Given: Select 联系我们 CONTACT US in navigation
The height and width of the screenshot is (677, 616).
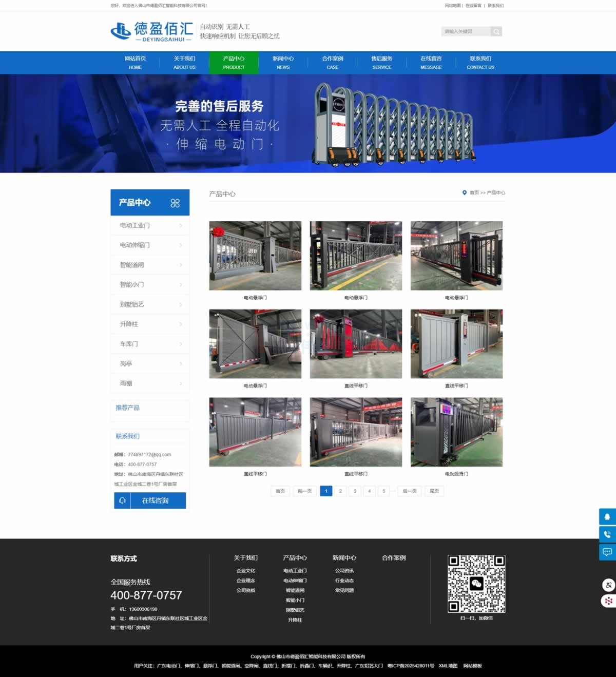Looking at the screenshot, I should click(x=480, y=63).
